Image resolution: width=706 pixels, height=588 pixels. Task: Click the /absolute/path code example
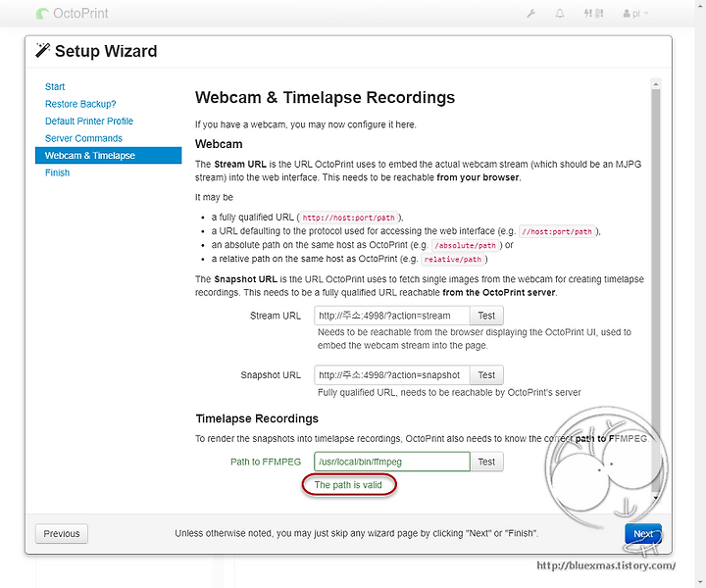(466, 246)
